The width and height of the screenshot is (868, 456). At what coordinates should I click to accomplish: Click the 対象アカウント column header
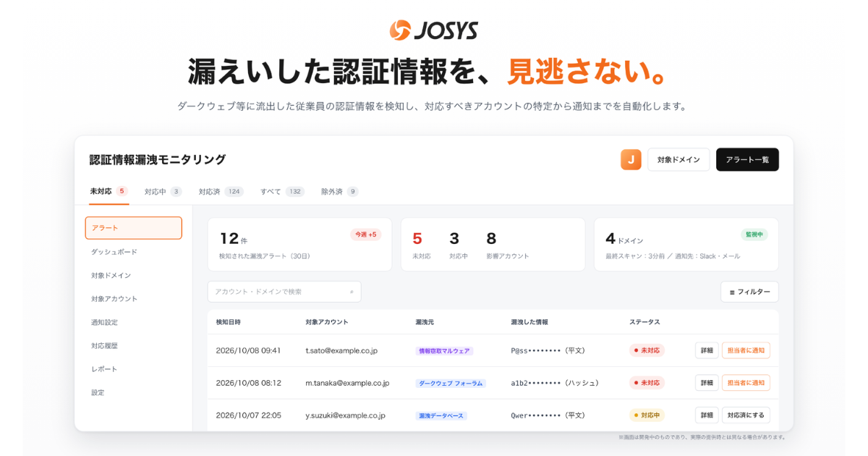pyautogui.click(x=327, y=322)
